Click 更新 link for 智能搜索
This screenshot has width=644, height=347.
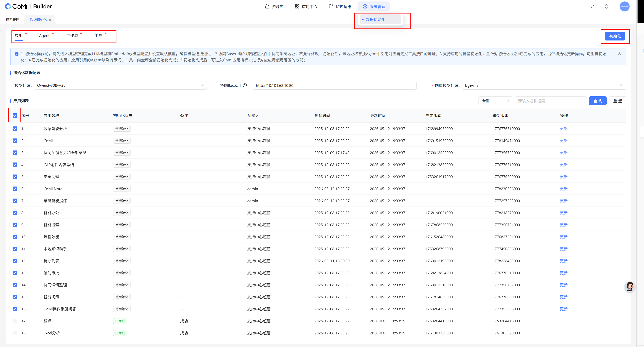point(563,225)
